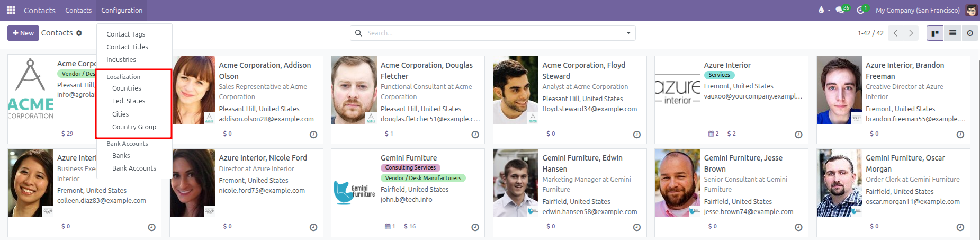Open the Azure Interior logo thumbnail
This screenshot has width=980, height=240.
pyautogui.click(x=678, y=90)
